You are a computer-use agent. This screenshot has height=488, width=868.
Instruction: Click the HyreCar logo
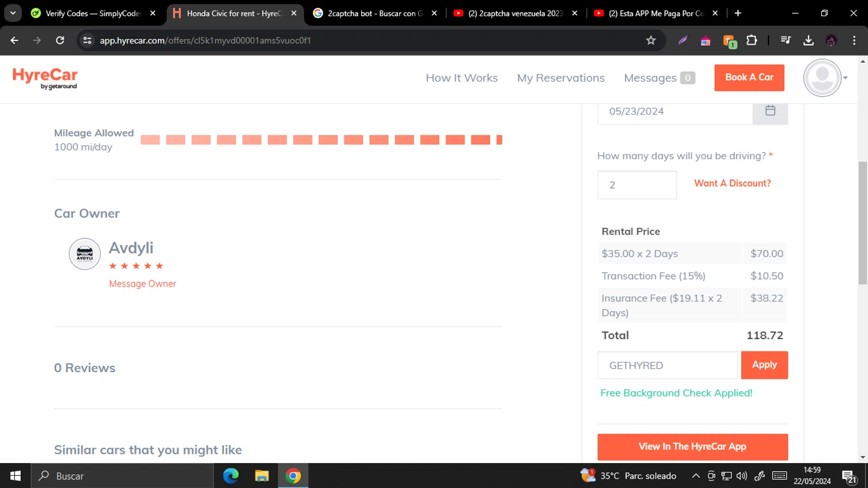pyautogui.click(x=45, y=78)
